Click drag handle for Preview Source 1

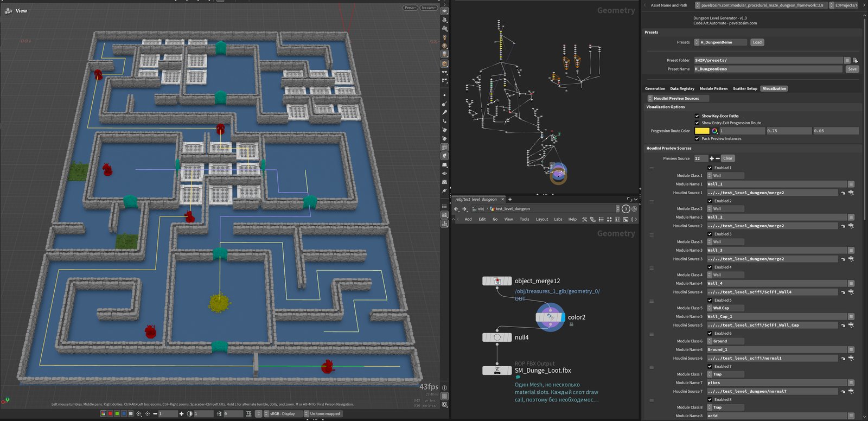652,169
